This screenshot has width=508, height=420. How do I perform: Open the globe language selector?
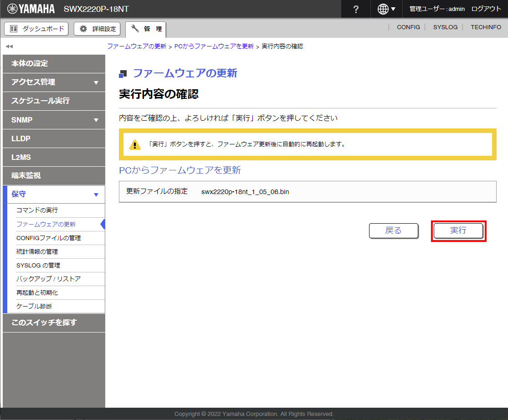coord(386,9)
